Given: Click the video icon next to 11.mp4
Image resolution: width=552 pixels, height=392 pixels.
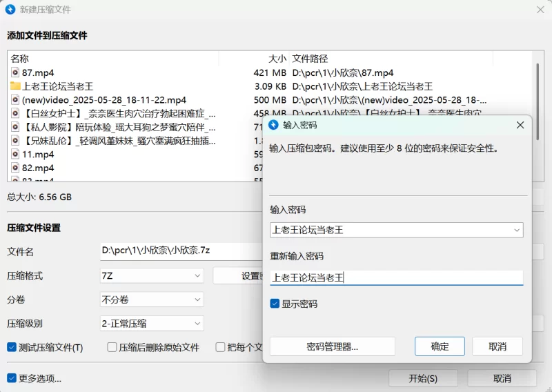Looking at the screenshot, I should (15, 155).
